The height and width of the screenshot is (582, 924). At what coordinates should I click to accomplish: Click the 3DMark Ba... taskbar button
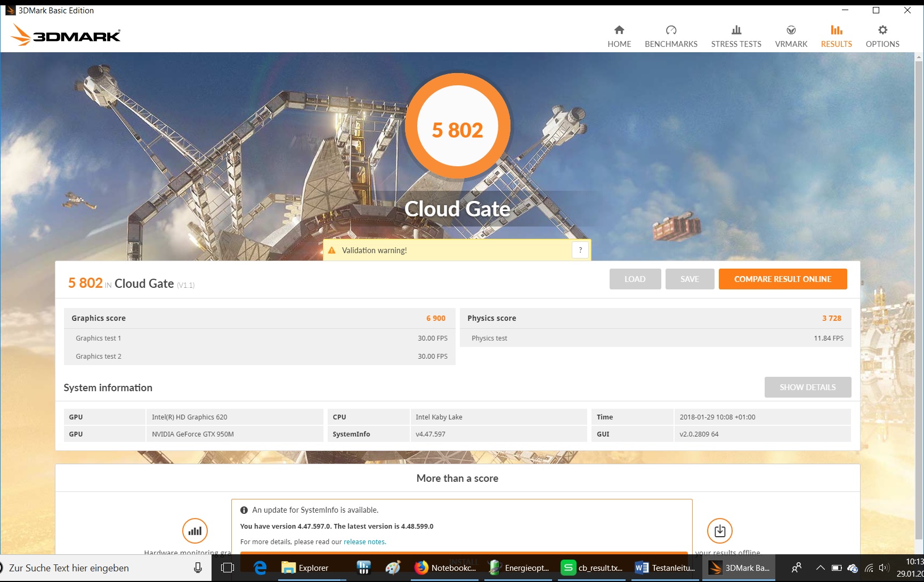[x=740, y=568]
